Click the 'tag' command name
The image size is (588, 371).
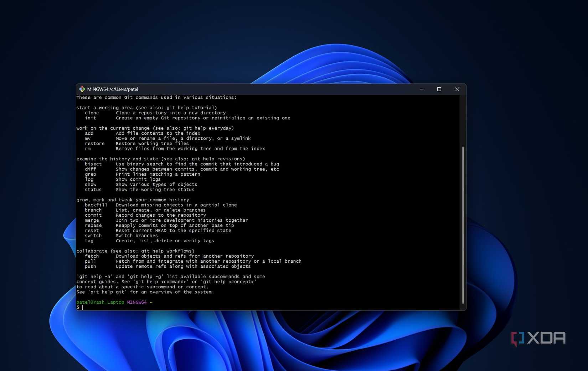[x=89, y=241]
